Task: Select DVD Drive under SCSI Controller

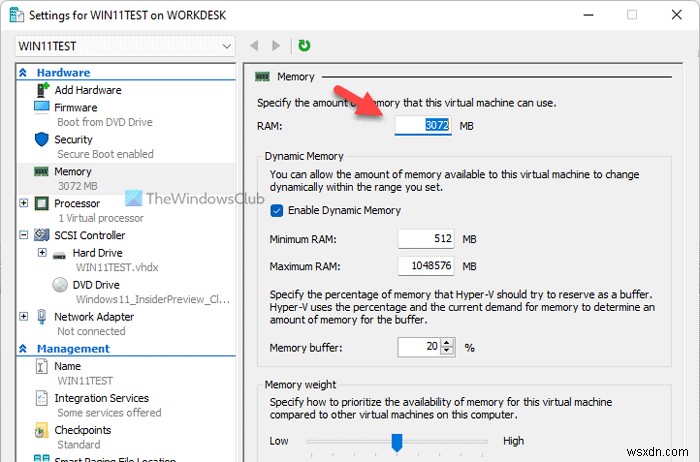Action: click(x=96, y=285)
